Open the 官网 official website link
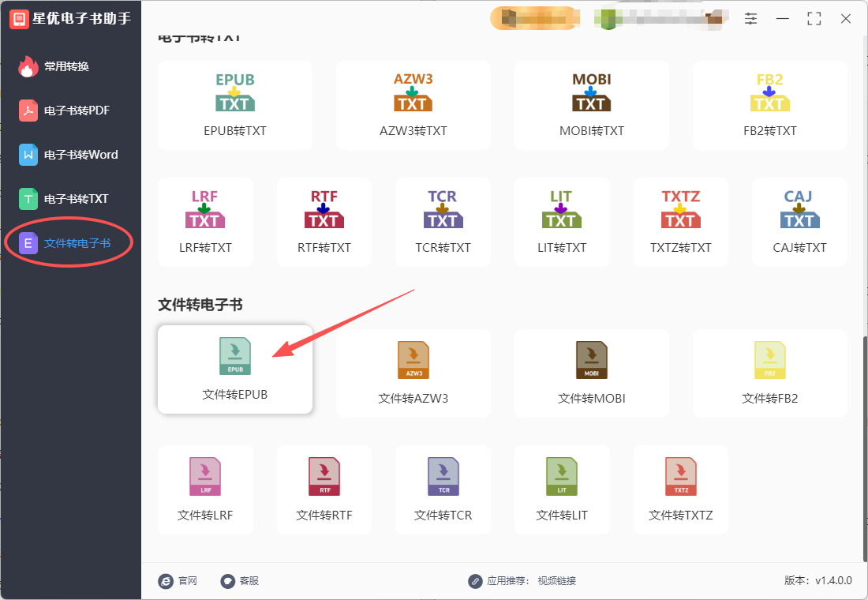 click(178, 580)
